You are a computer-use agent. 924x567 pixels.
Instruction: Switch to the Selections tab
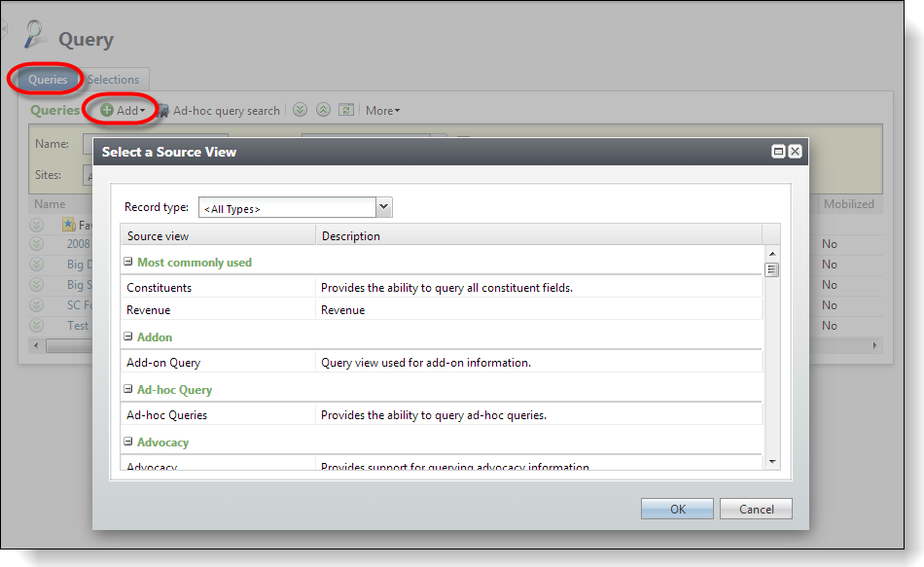coord(114,80)
